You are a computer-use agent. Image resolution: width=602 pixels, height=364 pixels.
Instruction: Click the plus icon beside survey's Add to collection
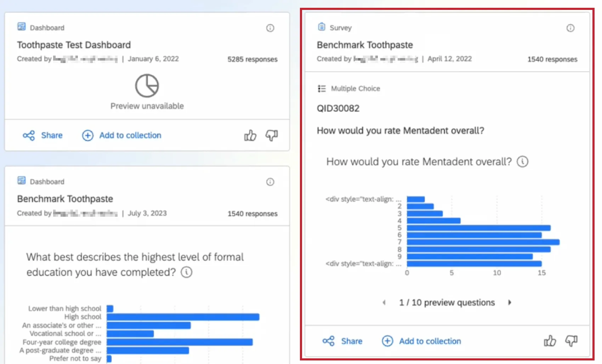388,341
